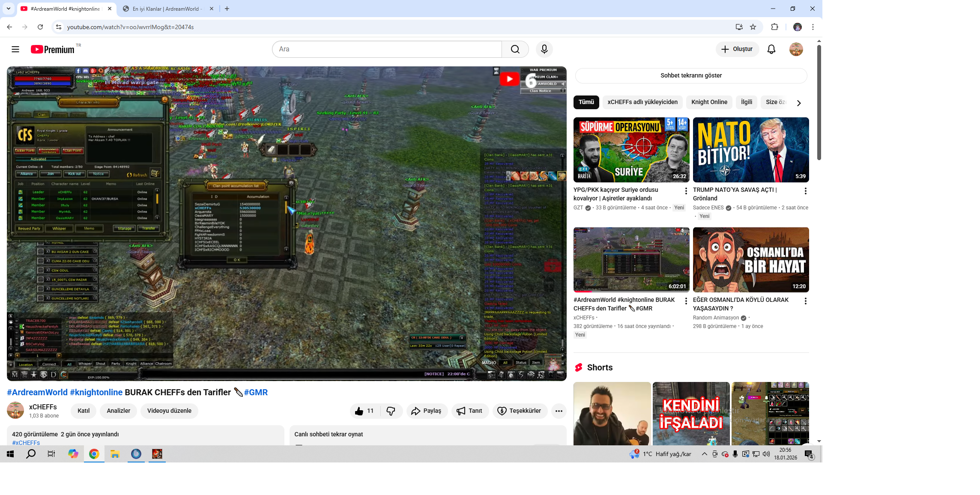Viewport: 980px width, 495px height.
Task: Open Chrome tab search dropdown
Action: [8, 9]
